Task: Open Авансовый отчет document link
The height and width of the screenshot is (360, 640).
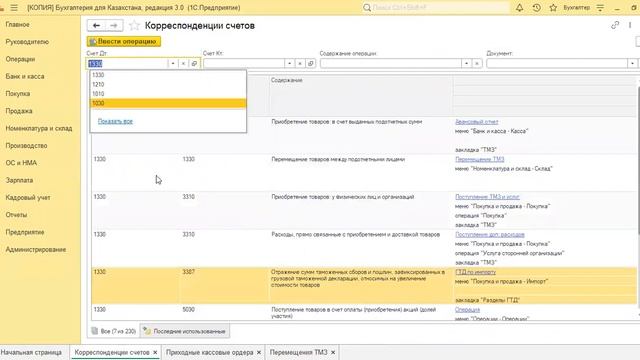Action: tap(476, 122)
